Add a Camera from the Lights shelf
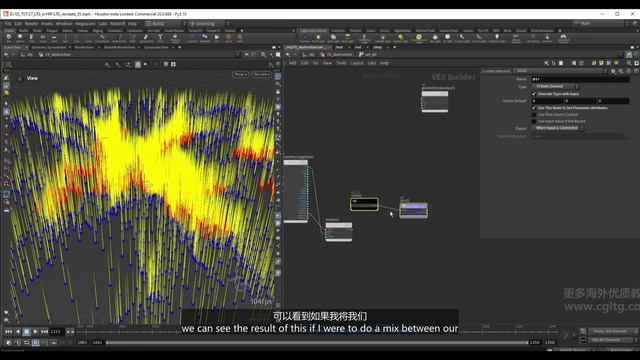Screen dimensions: 640x360 304,38
